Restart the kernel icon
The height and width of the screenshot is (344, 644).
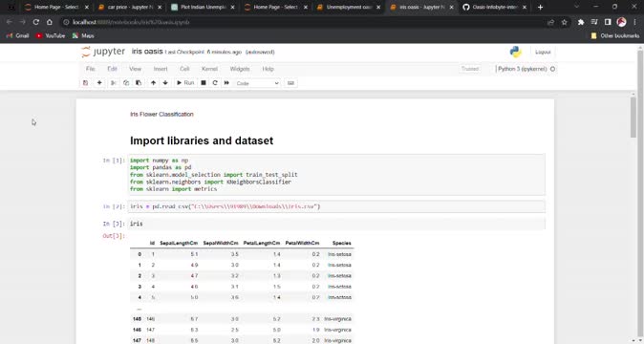click(215, 83)
